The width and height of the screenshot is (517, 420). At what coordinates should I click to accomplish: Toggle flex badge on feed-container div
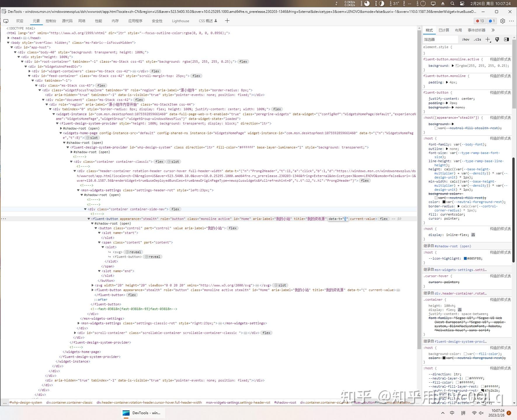(196, 76)
